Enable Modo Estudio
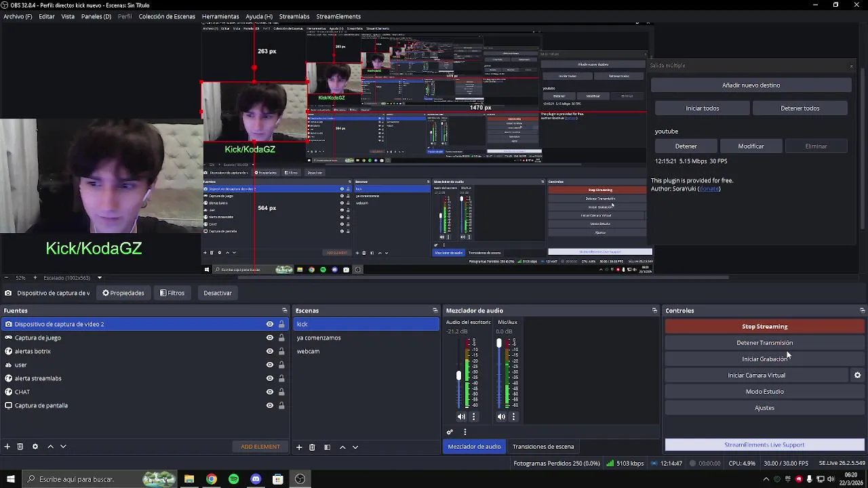Image resolution: width=868 pixels, height=488 pixels. 765,392
